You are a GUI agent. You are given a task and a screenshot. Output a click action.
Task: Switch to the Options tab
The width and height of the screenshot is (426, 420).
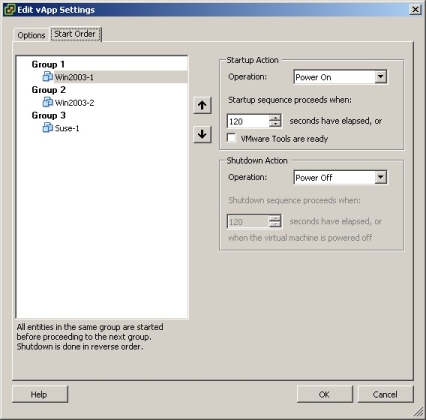31,35
